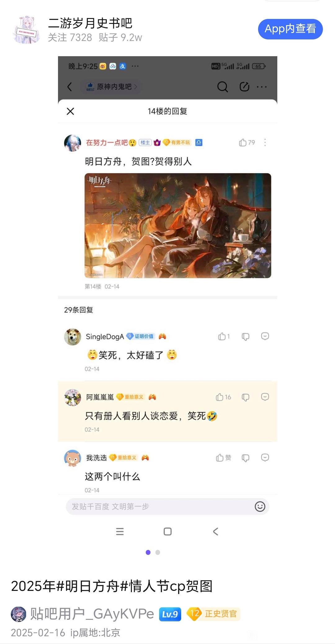This screenshot has height=644, width=335.
Task: Reply to 阿嵐嵐嵐's comment bubble icon
Action: [x=265, y=397]
